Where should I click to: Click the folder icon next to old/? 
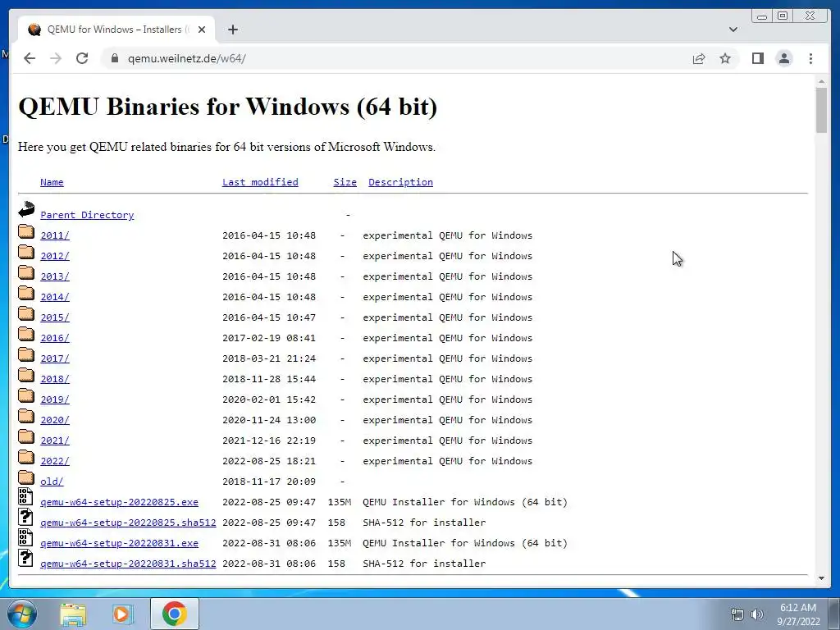click(x=25, y=478)
